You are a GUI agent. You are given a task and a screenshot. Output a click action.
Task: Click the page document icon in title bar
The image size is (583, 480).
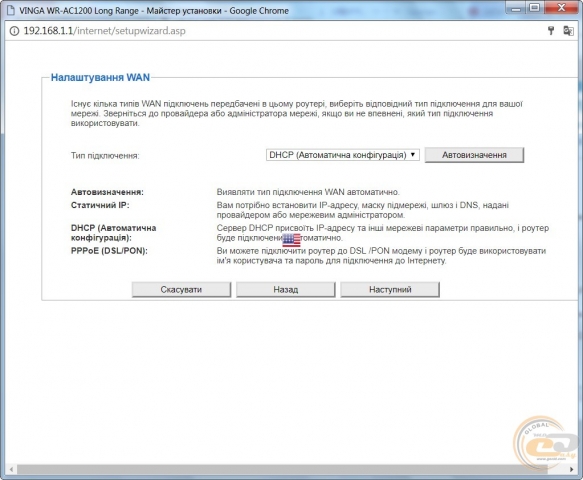coord(10,10)
